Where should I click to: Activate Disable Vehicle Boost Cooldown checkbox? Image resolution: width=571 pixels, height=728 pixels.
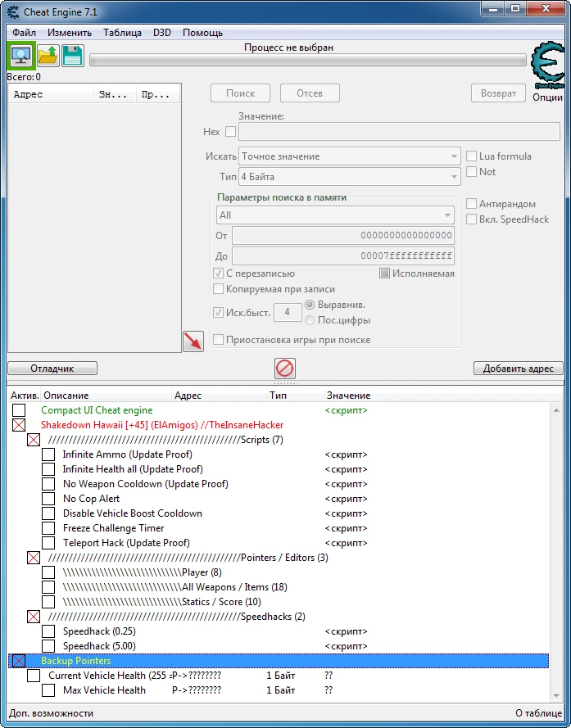point(48,513)
